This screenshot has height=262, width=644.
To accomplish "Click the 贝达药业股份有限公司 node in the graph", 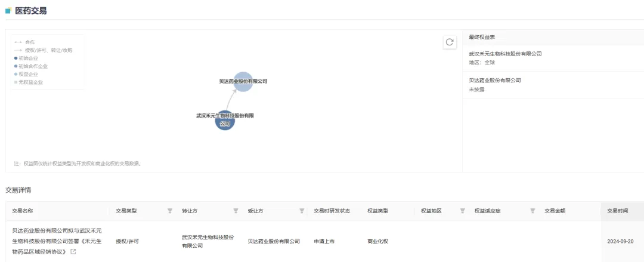I will [243, 81].
